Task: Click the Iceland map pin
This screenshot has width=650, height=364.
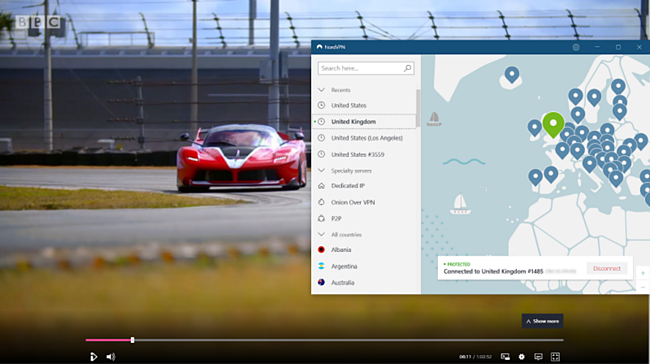Action: coord(512,75)
